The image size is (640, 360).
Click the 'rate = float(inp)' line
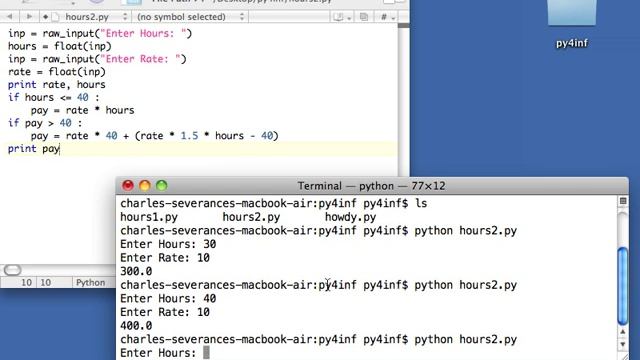57,72
